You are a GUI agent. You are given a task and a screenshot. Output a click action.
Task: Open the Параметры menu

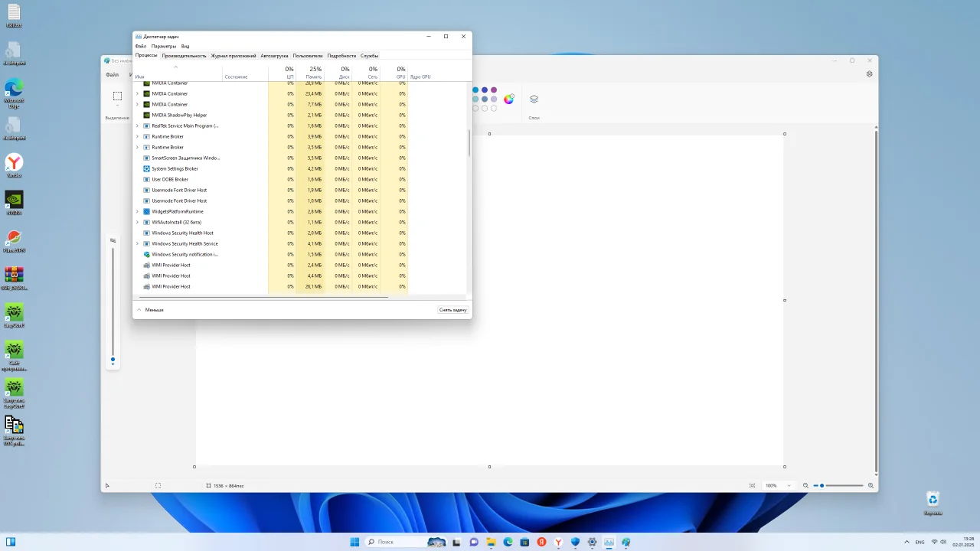164,46
